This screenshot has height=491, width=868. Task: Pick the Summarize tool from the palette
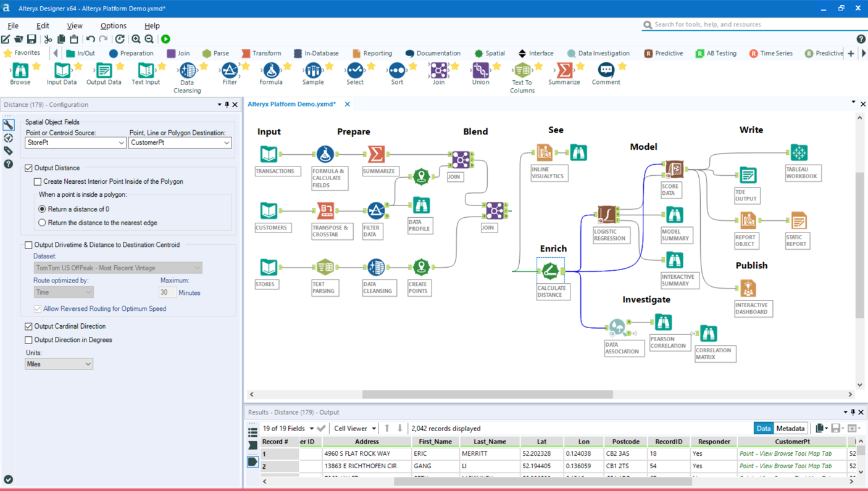pos(564,73)
